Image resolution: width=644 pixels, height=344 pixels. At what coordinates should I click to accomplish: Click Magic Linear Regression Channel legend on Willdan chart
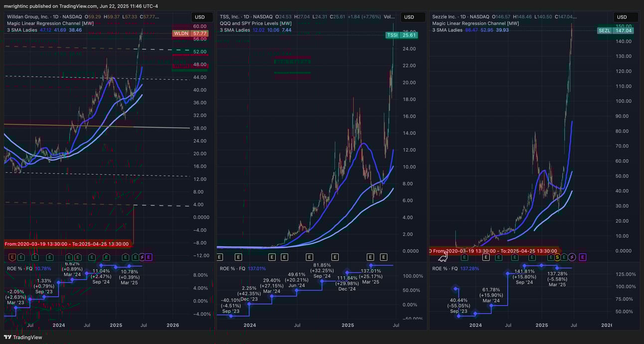pyautogui.click(x=50, y=23)
